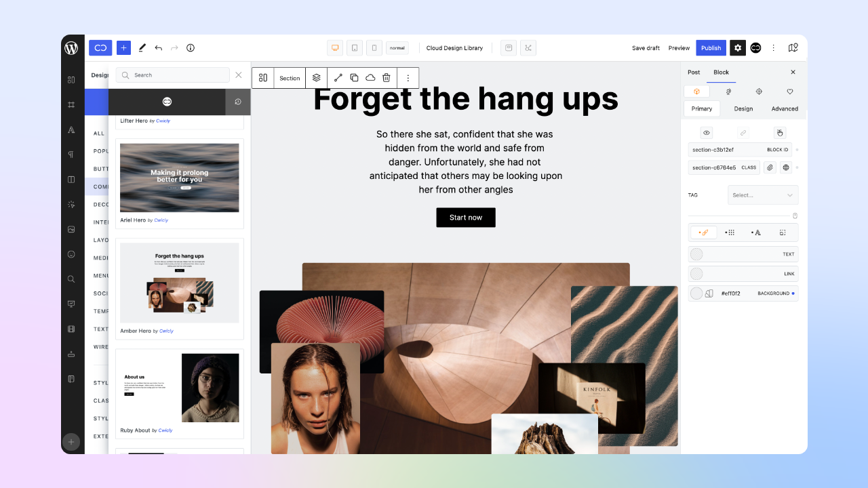Click the blue plus block inserter
The height and width of the screenshot is (488, 868).
(x=123, y=48)
